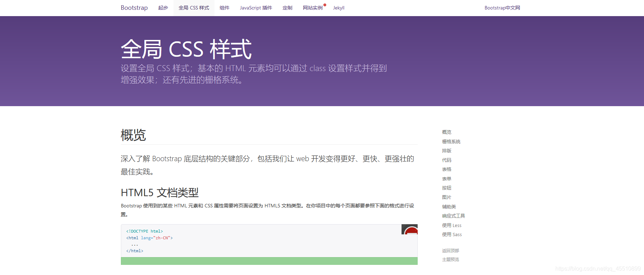Jump to 概览 in the sidebar
Screen dimensions: 644x275
(446, 132)
